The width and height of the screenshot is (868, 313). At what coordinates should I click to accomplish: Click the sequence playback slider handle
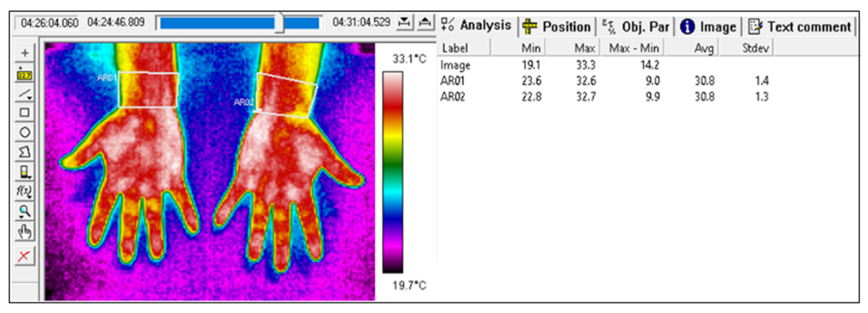pyautogui.click(x=279, y=23)
